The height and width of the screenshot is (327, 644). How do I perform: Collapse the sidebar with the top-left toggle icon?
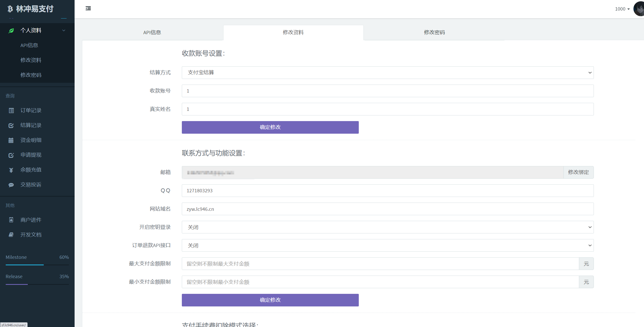[88, 8]
